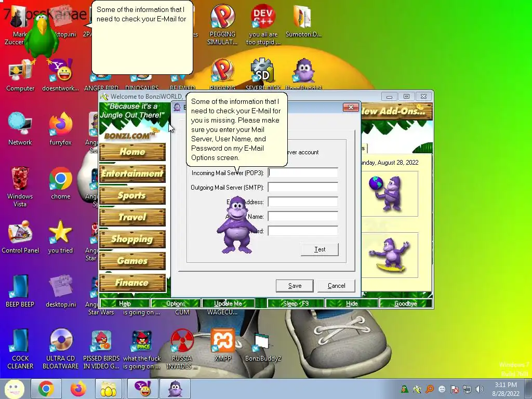Launch the XMPP desktop shortcut

click(x=222, y=345)
